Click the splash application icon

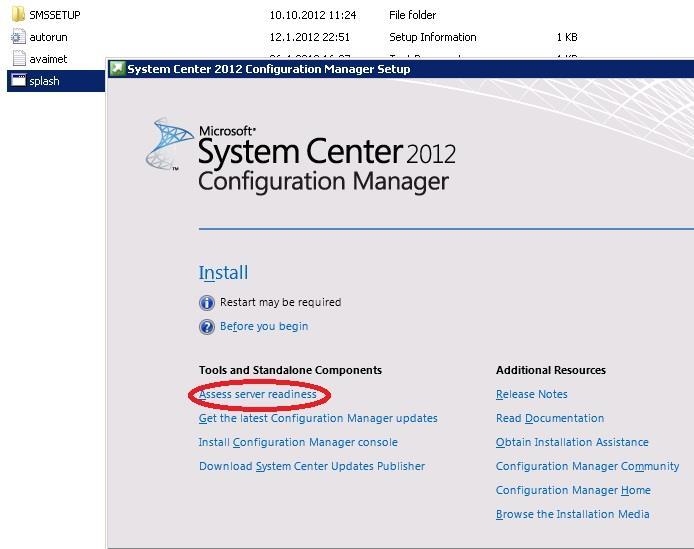point(18,81)
